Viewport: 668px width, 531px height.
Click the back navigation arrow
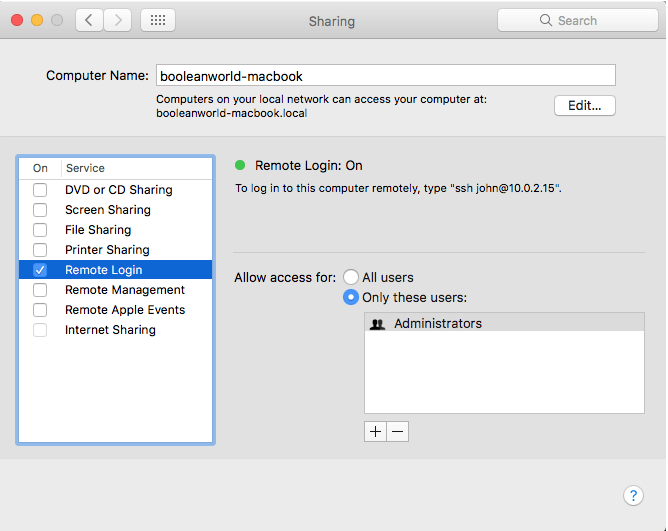(90, 20)
